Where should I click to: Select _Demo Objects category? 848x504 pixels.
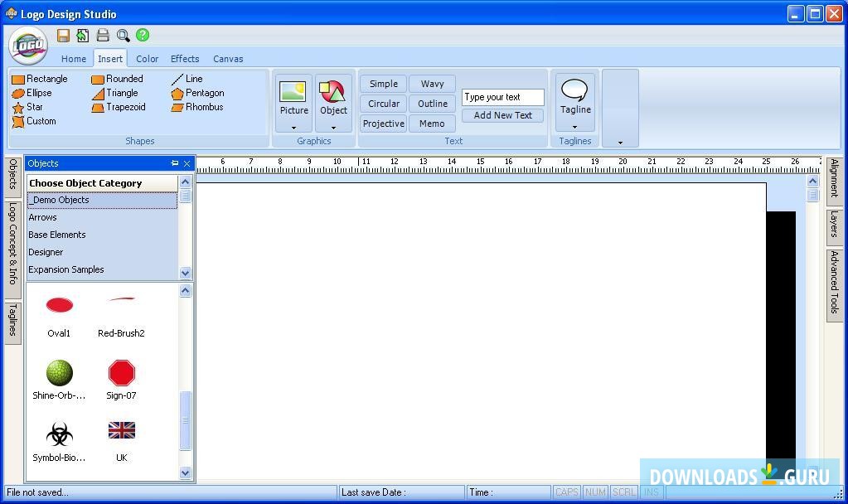point(102,200)
